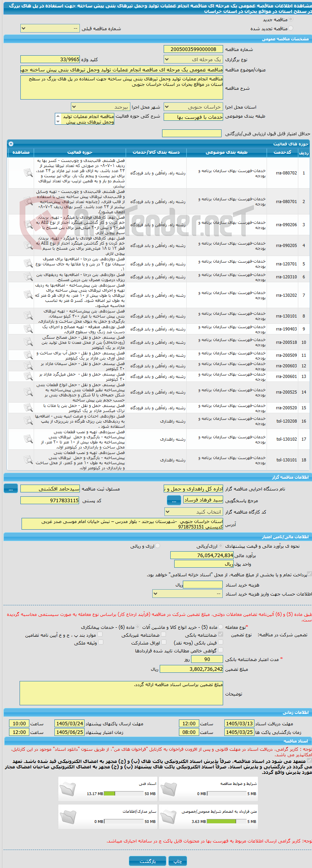Click the document receipt deadline date field
This screenshot has width=312, height=868.
pyautogui.click(x=239, y=723)
